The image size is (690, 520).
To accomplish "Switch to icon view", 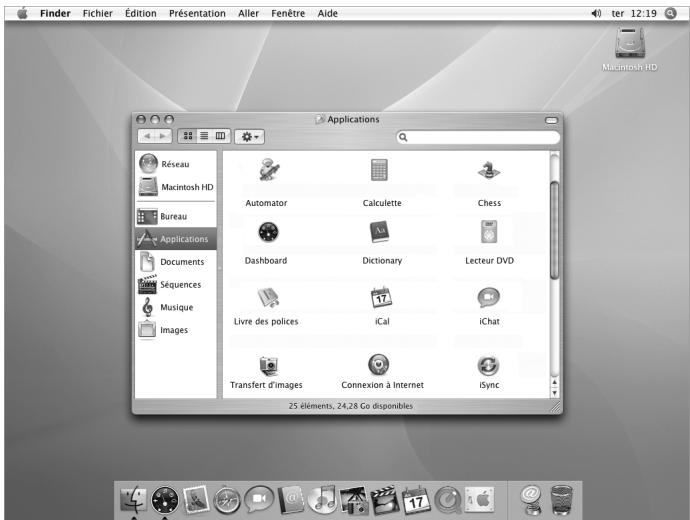I will [188, 136].
